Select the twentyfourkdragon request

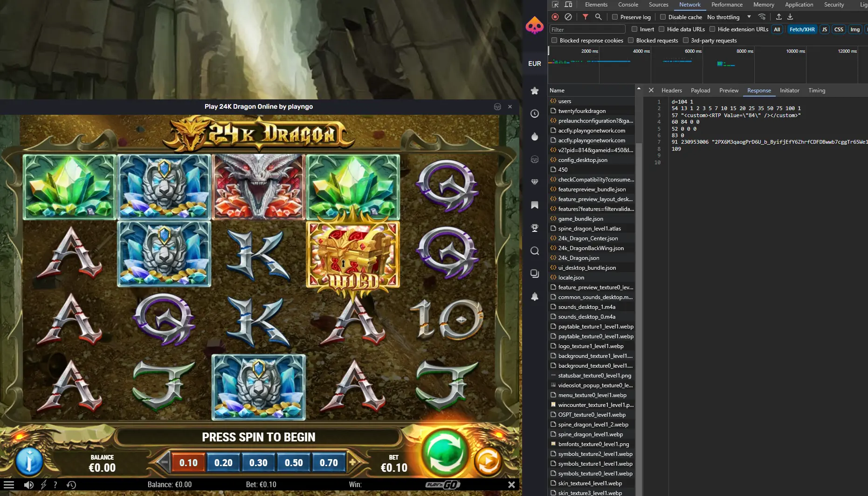click(591, 111)
